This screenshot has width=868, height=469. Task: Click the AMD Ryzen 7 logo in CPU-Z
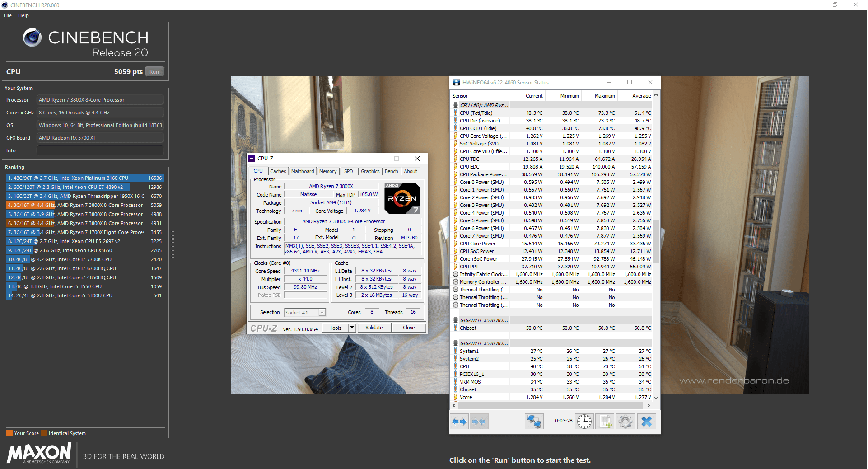(x=402, y=198)
